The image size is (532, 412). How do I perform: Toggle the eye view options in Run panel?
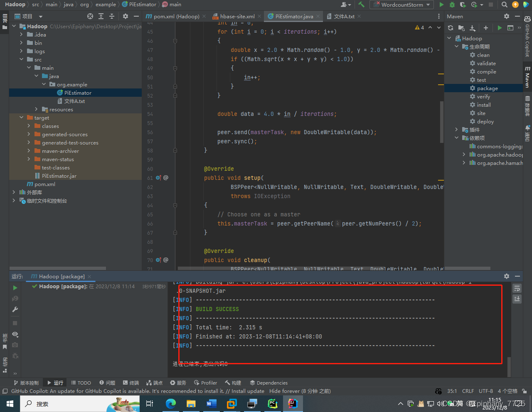(15, 334)
